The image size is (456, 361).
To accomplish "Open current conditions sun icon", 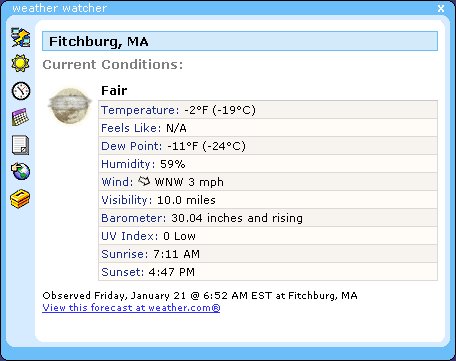I will (21, 63).
